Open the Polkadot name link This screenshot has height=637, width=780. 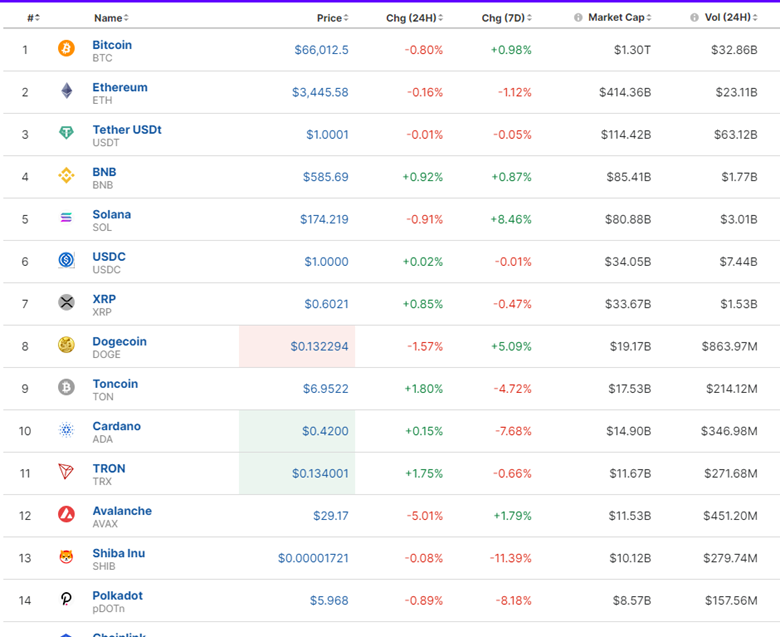click(117, 595)
